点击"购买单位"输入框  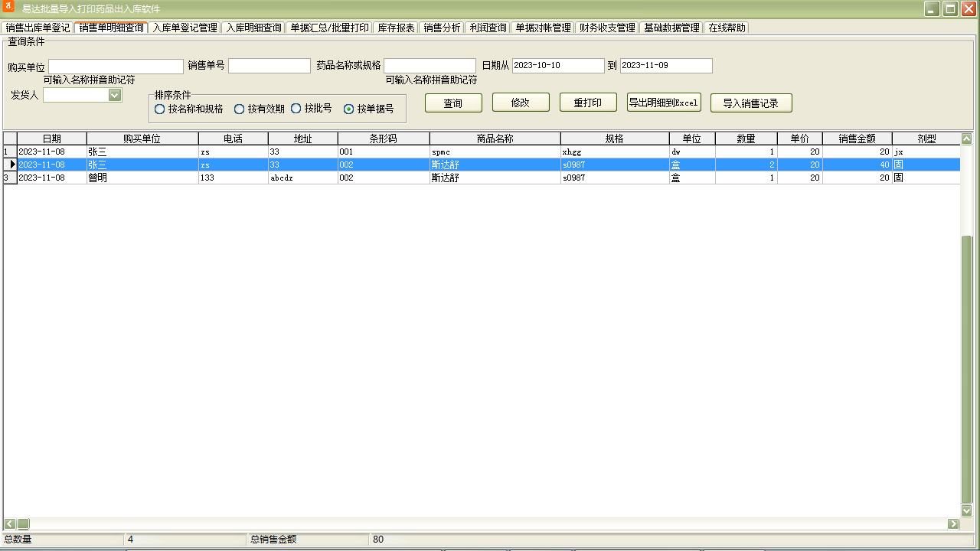[x=115, y=66]
